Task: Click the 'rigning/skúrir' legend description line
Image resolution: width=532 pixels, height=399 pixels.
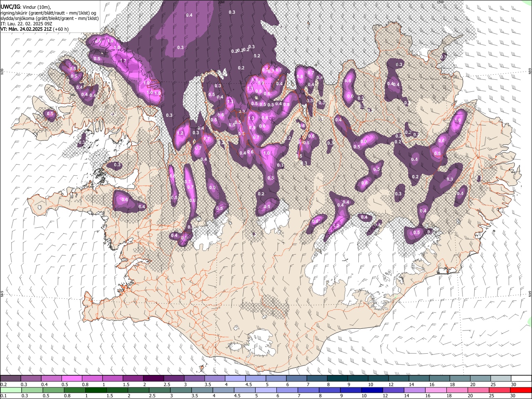Action: point(48,13)
